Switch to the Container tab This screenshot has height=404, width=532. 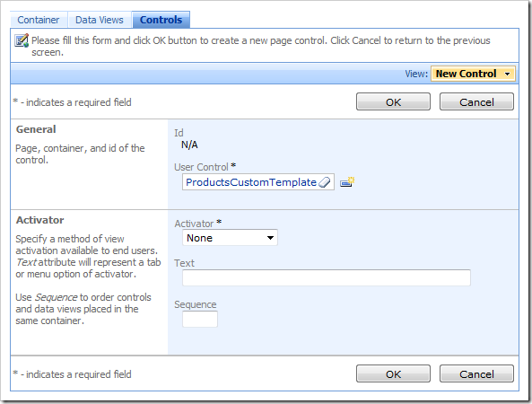pos(39,20)
